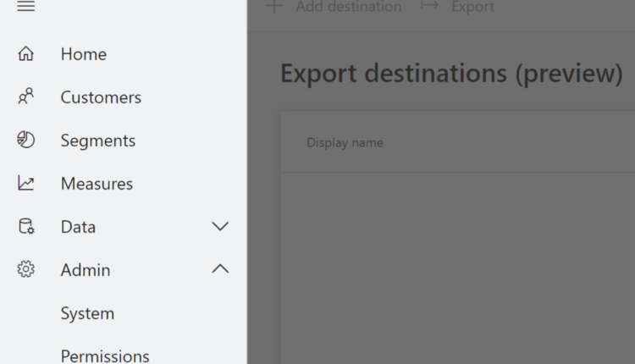Click the Customers people icon

[26, 97]
